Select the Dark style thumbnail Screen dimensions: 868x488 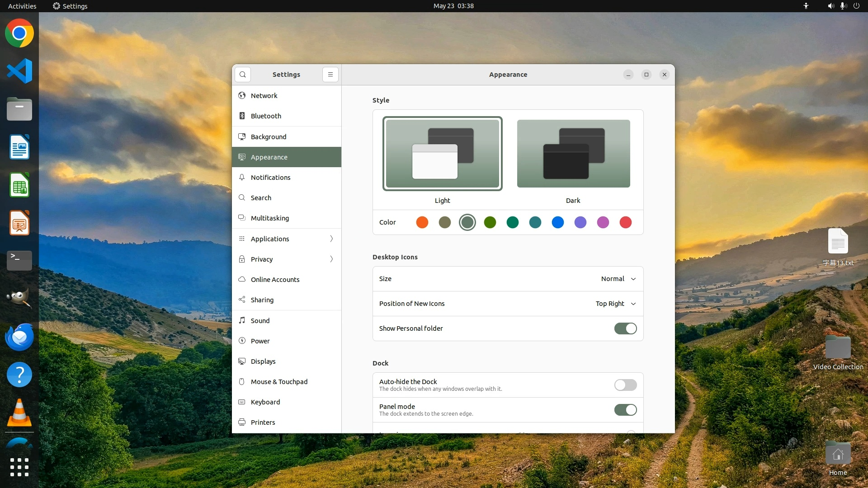click(x=573, y=154)
